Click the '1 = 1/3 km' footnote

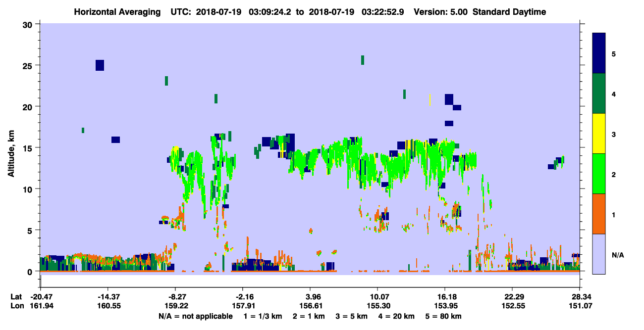[263, 316]
